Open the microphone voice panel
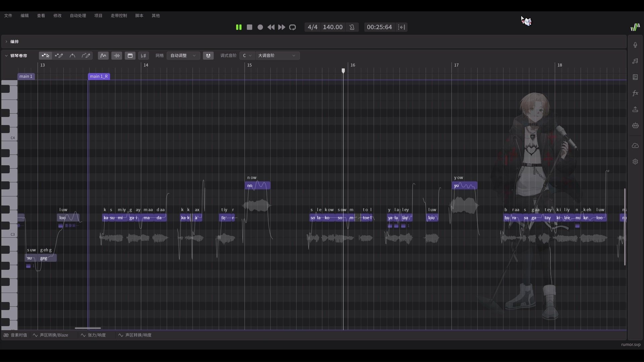The width and height of the screenshot is (644, 362). (635, 45)
